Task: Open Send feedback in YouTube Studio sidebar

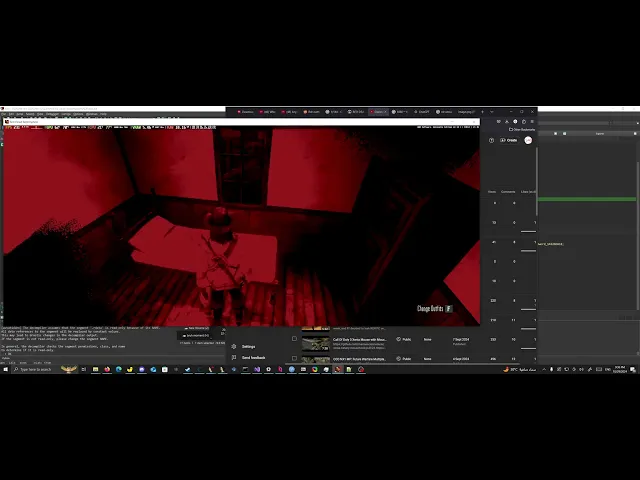Action: click(253, 358)
